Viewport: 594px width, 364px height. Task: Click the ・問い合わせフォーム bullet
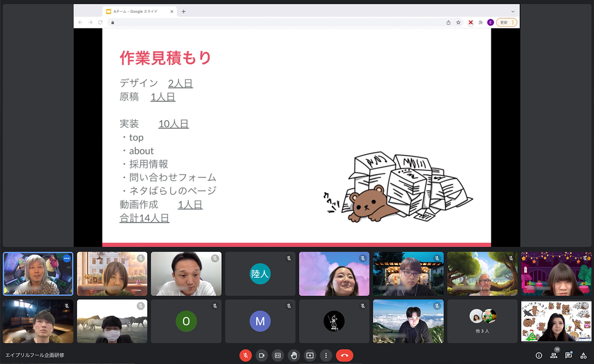[x=168, y=178]
